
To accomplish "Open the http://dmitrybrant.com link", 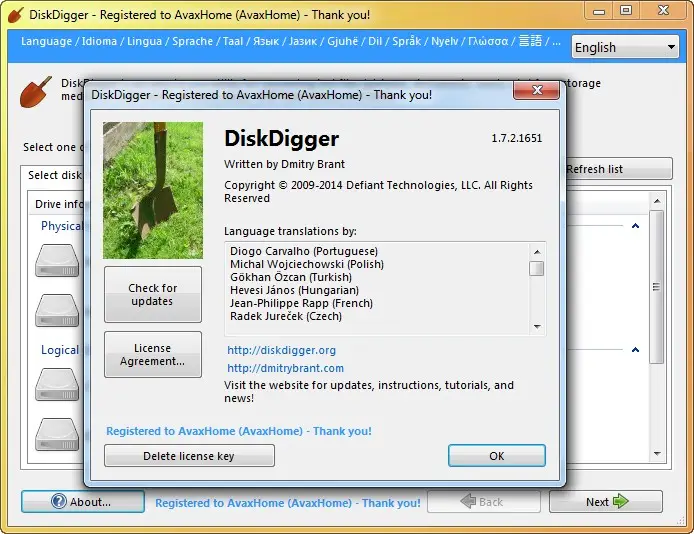I will [x=285, y=368].
